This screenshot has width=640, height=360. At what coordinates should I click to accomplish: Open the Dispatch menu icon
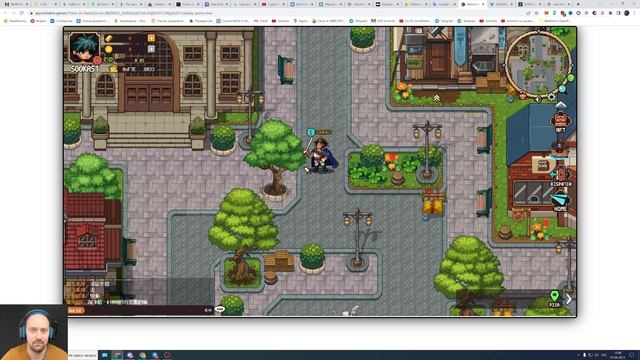tap(561, 176)
